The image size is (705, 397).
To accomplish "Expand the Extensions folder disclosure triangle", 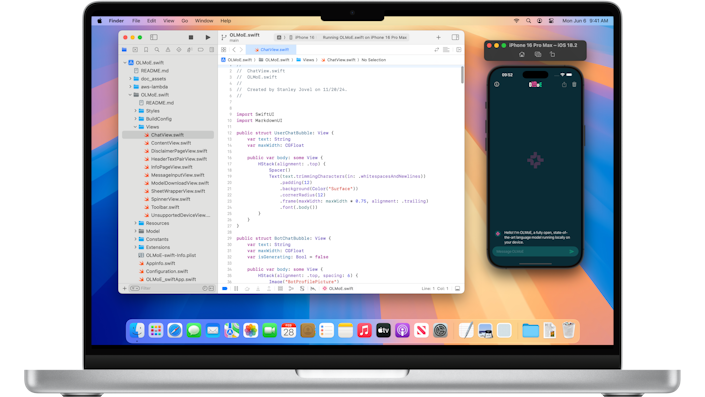I will coord(135,248).
